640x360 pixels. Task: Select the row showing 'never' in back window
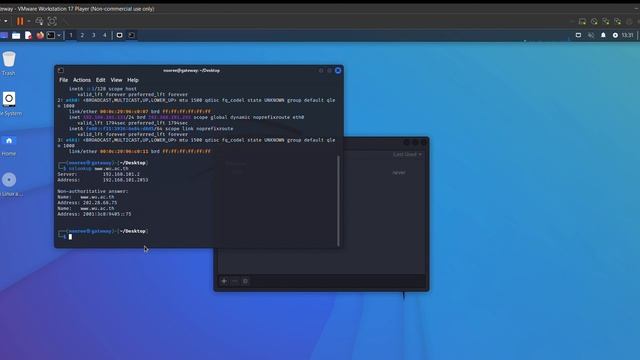(322, 172)
